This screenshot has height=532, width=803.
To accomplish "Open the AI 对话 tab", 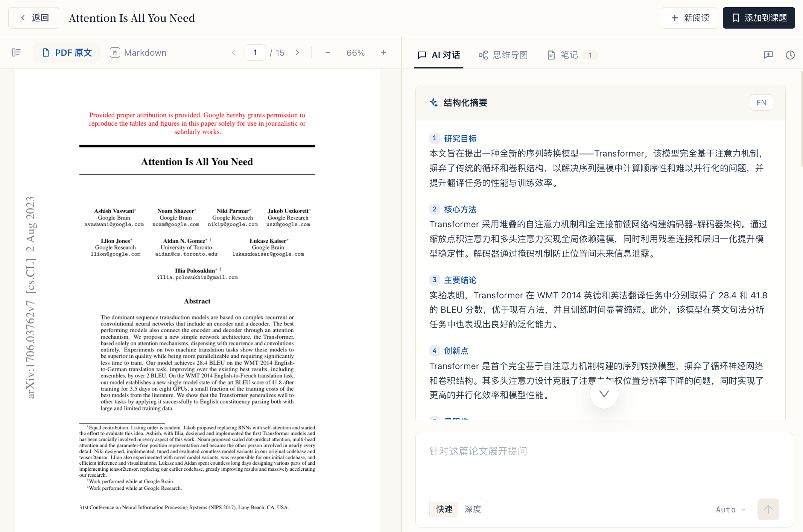I will [x=439, y=55].
